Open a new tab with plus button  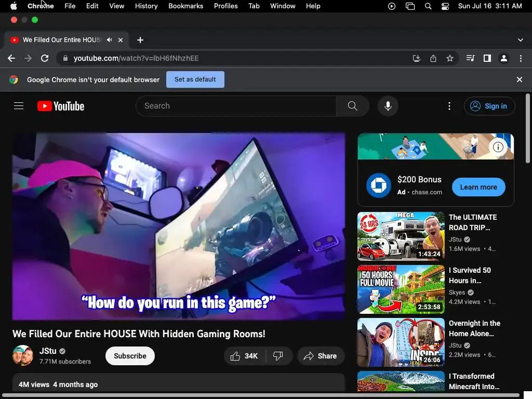[x=140, y=40]
